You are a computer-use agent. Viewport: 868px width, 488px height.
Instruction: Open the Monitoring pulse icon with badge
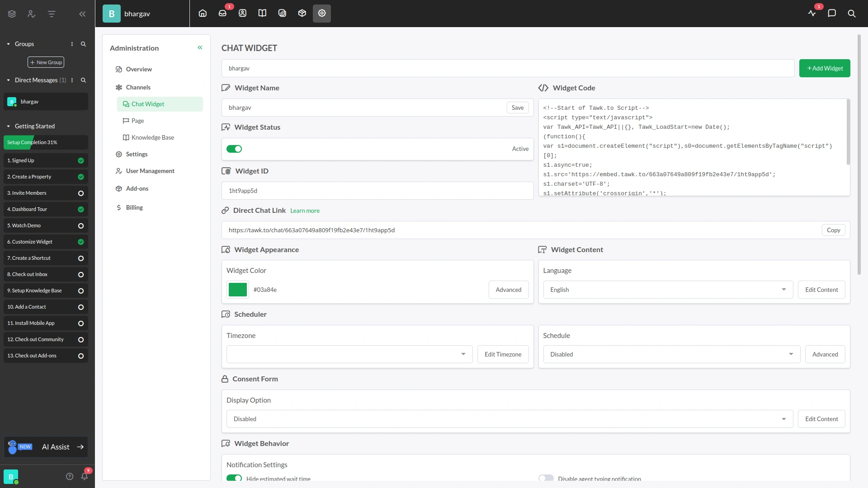tap(812, 14)
